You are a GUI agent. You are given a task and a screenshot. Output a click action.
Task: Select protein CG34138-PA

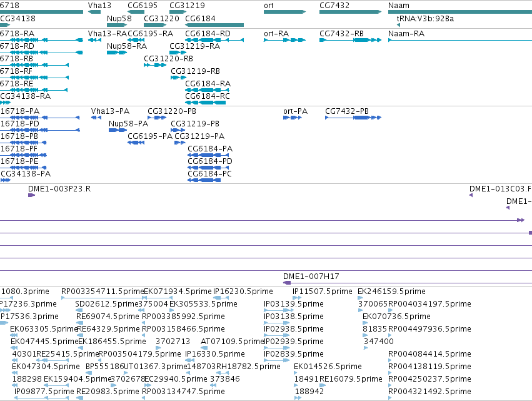[5, 180]
